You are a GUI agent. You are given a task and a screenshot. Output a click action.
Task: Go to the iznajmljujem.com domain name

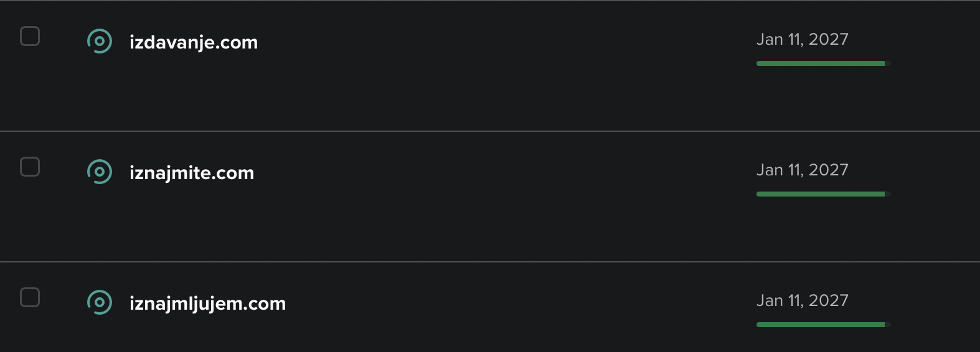pos(207,303)
